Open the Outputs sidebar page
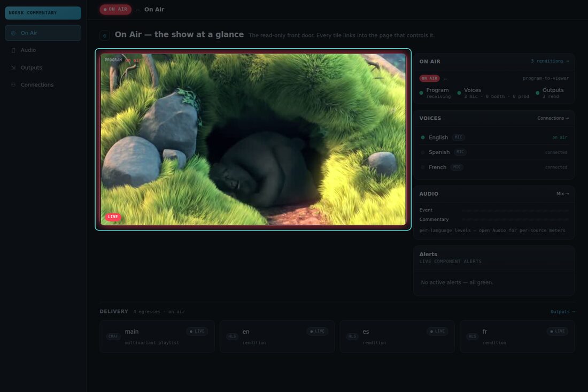 [43, 67]
